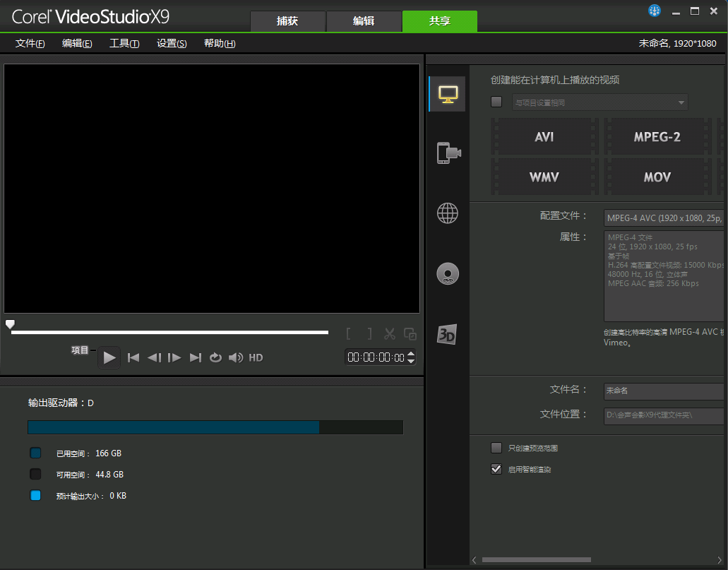Step to the next frame
728x570 pixels.
tap(174, 357)
